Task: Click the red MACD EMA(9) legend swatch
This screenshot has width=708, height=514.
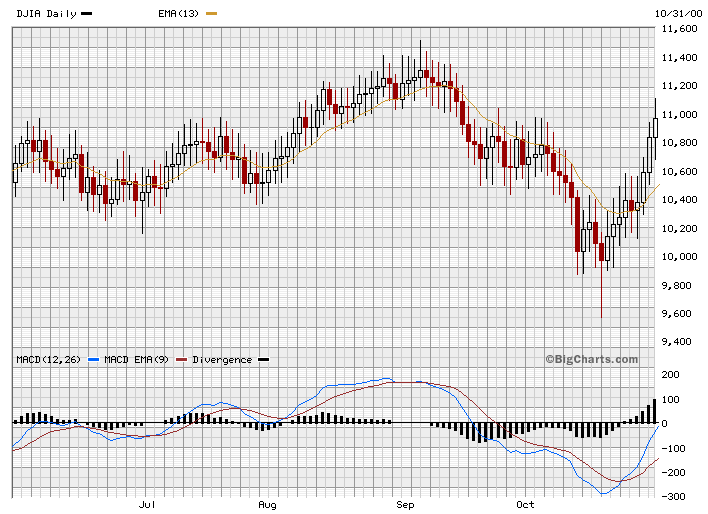Action: 182,359
